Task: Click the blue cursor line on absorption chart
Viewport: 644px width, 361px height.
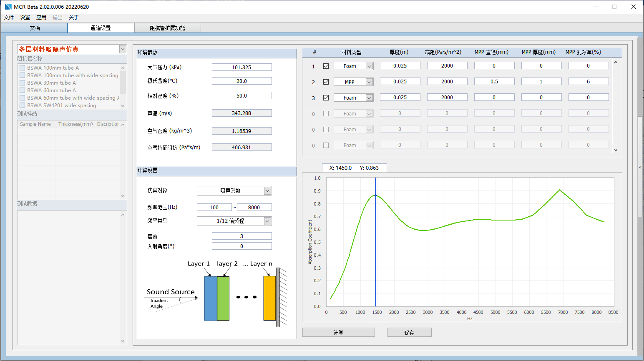Action: 375,250
